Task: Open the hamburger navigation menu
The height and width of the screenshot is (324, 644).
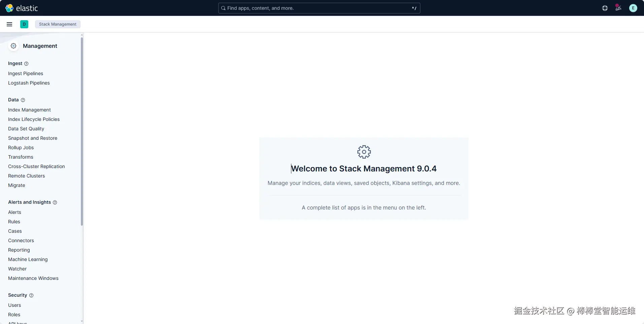Action: click(9, 24)
